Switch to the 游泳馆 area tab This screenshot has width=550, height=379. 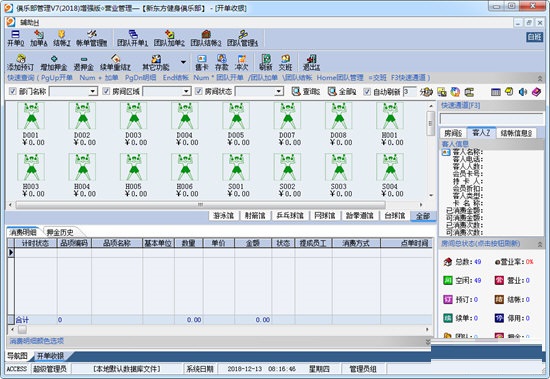click(223, 216)
